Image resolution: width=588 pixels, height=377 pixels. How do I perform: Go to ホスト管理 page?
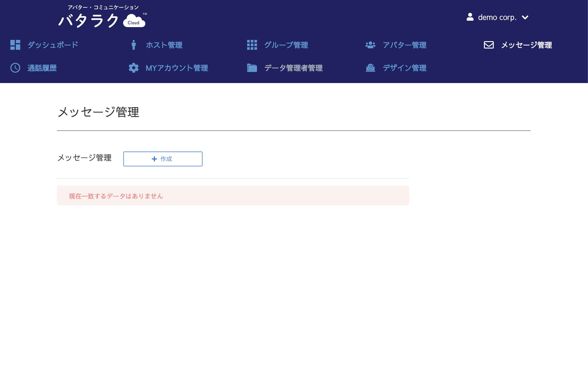(164, 45)
